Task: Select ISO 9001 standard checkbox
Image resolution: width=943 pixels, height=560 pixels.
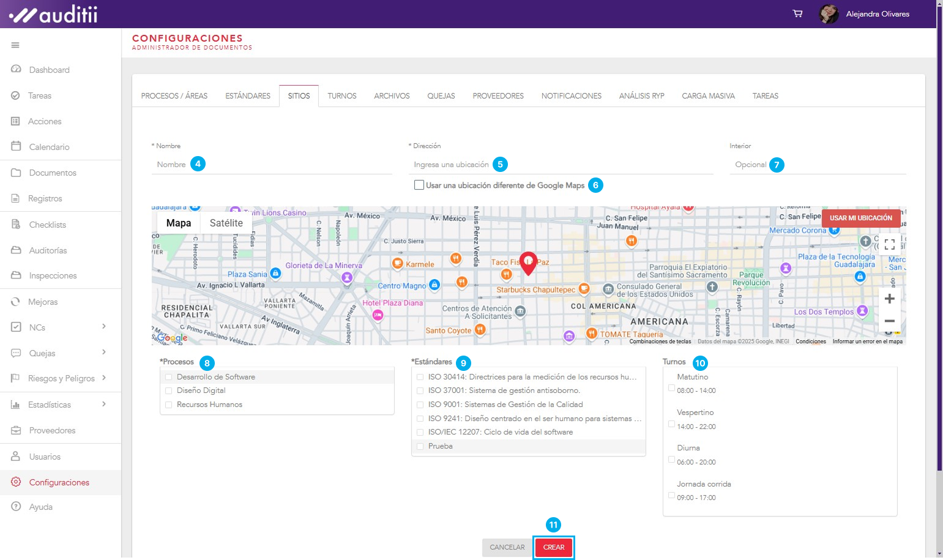Action: (x=420, y=405)
